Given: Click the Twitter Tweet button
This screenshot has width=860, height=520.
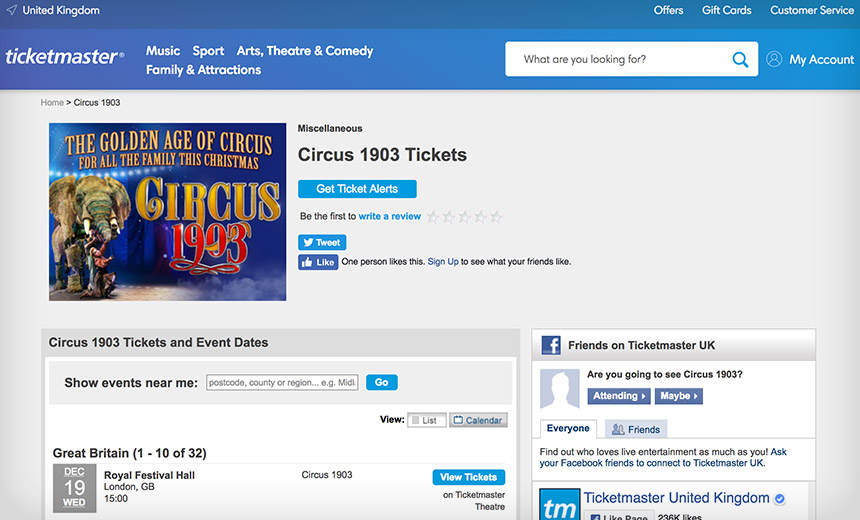Looking at the screenshot, I should [x=322, y=242].
